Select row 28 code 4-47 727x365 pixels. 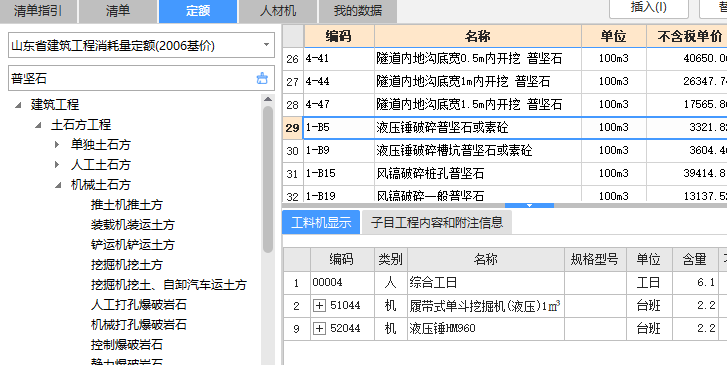click(339, 105)
